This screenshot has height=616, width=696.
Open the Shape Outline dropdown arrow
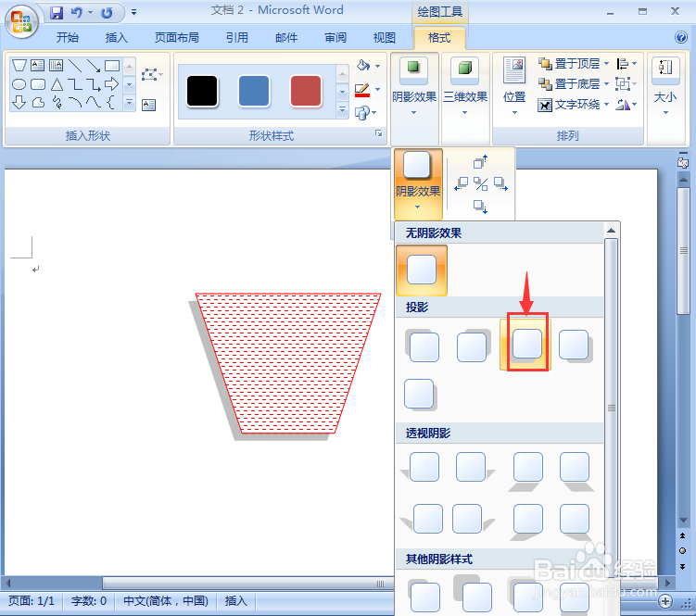378,89
